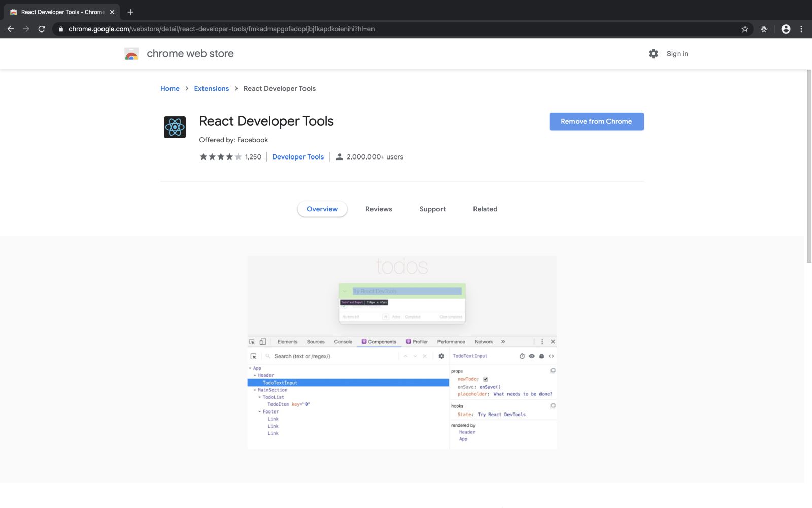This screenshot has height=508, width=812.
Task: Reload the page with the refresh icon
Action: coord(42,29)
